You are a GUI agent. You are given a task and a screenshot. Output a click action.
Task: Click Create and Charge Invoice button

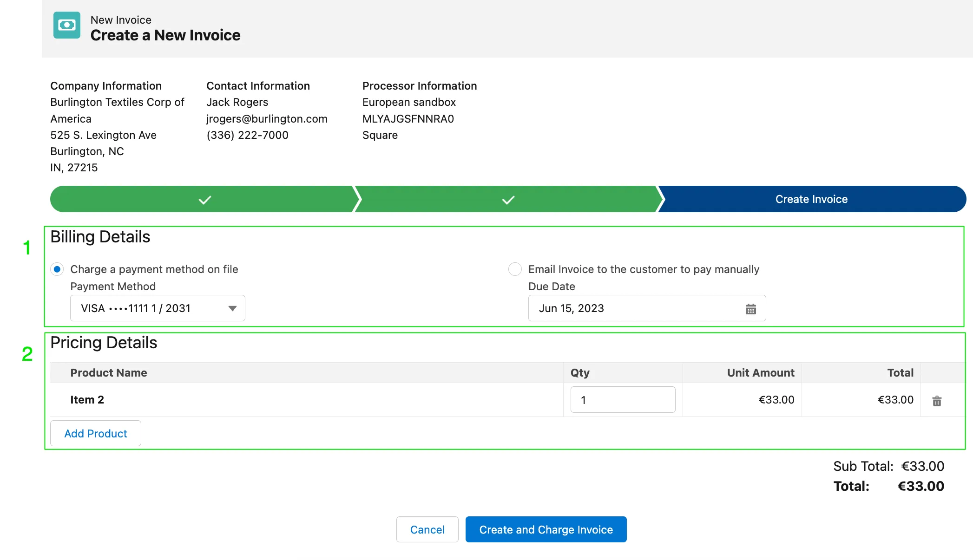[546, 529]
